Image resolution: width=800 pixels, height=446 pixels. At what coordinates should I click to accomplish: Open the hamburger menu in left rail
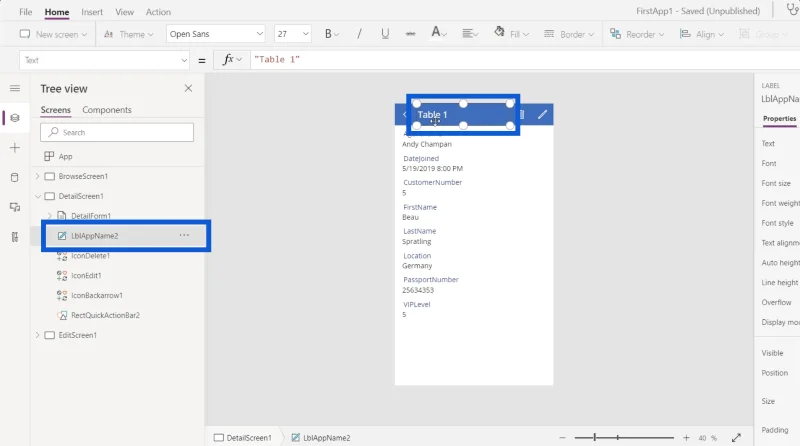point(15,88)
